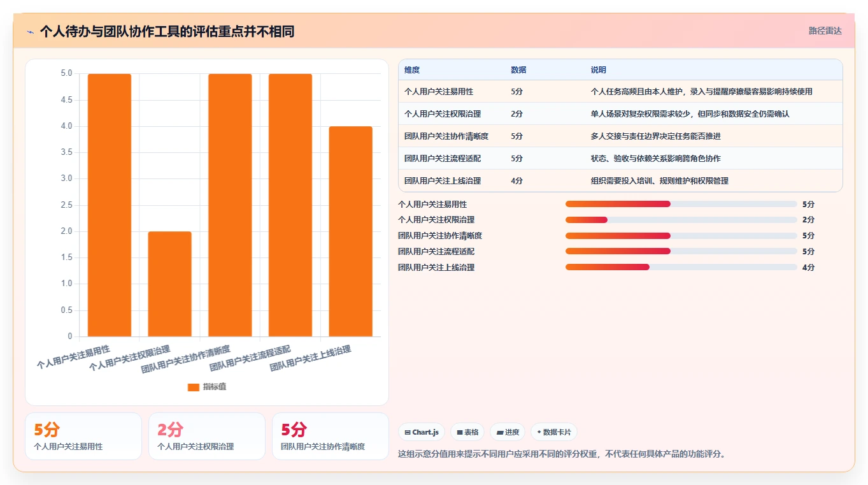Click the Chart.js chip
The image size is (868, 485).
[x=422, y=432]
